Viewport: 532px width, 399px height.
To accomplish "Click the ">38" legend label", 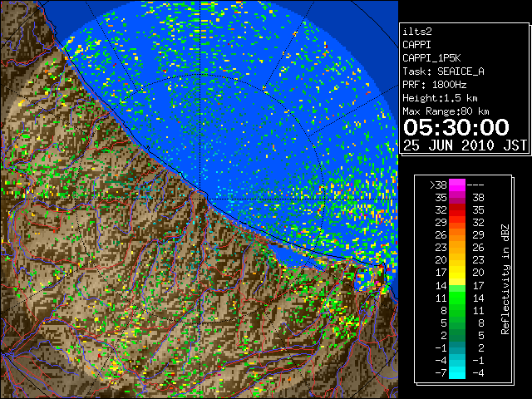I will [438, 185].
